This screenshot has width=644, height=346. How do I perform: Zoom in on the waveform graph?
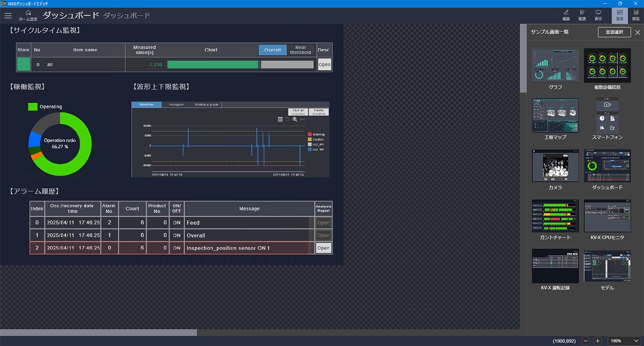pos(295,119)
